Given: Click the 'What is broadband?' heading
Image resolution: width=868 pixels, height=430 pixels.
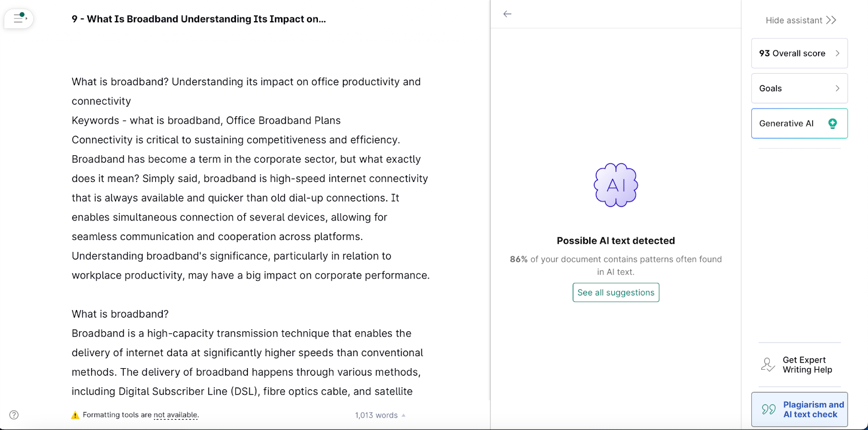Looking at the screenshot, I should point(120,314).
